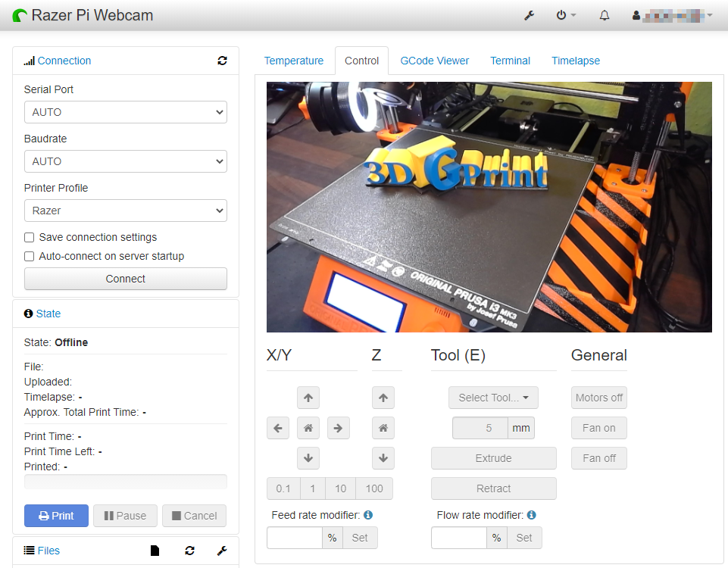Viewport: 728px width, 568px height.
Task: Switch to the Temperature tab
Action: point(293,61)
